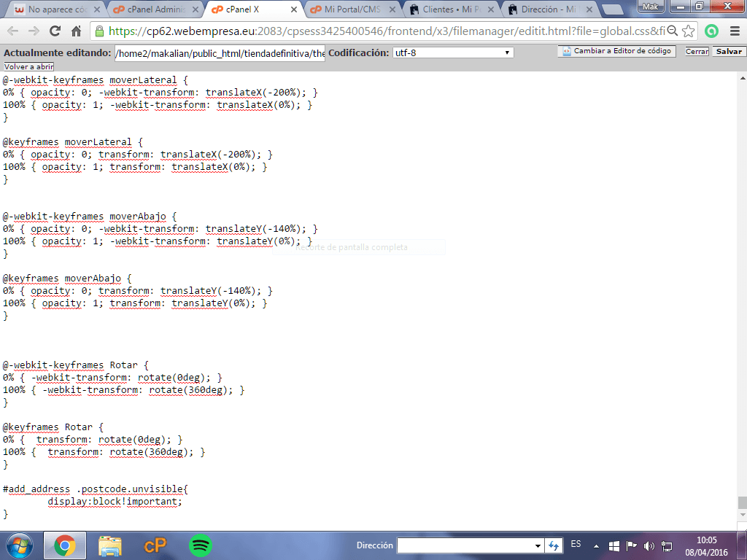Click the ES language indicator
The image size is (747, 560).
point(576,544)
